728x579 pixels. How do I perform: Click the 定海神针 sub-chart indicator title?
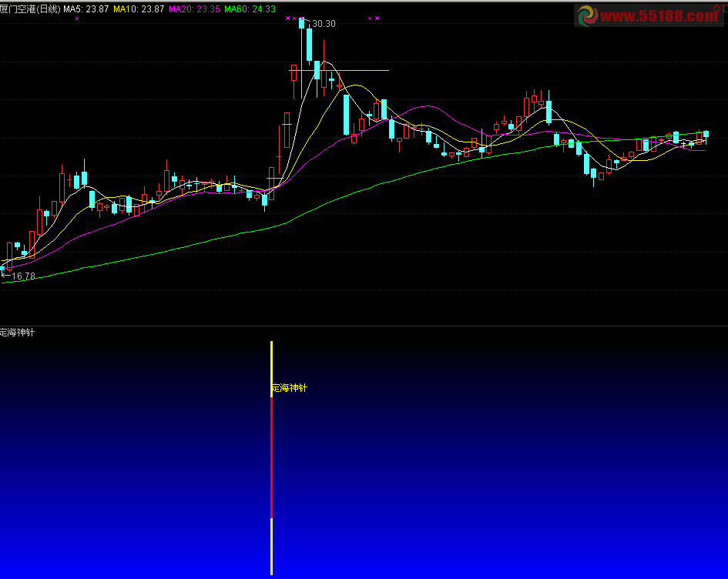(17, 332)
